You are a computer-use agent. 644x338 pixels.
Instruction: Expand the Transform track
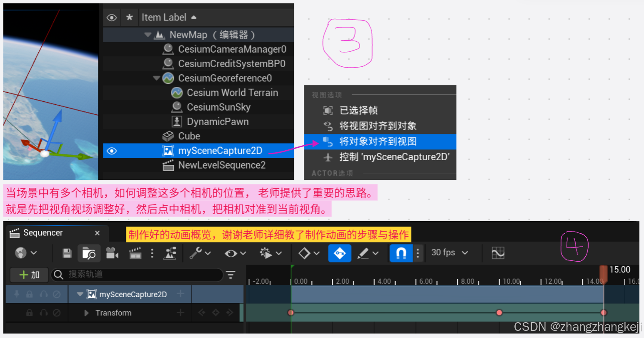point(86,313)
